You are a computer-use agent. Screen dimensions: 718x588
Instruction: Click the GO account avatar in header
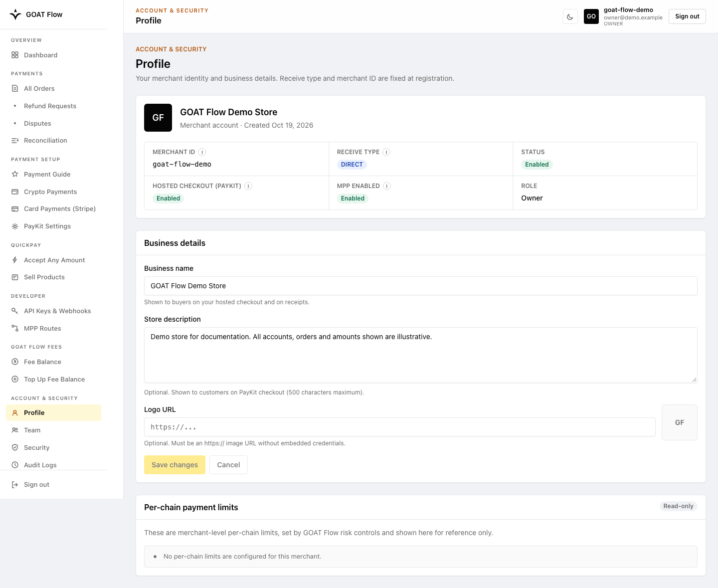coord(591,16)
